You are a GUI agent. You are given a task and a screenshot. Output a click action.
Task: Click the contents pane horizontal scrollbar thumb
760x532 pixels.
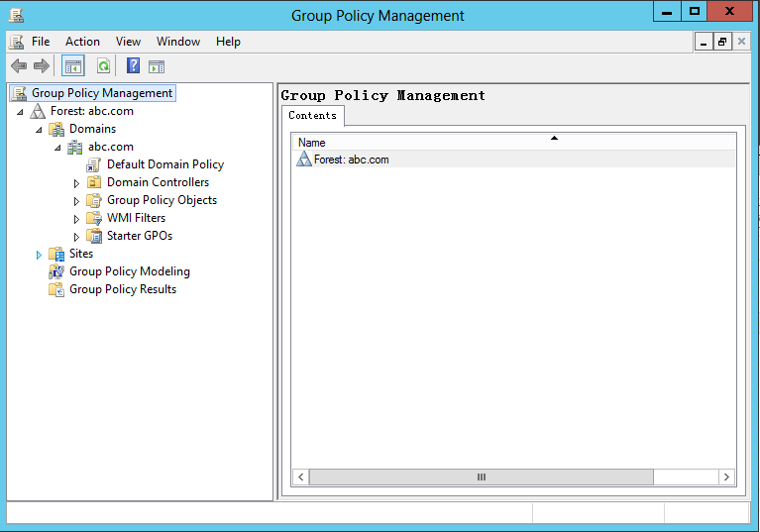[x=482, y=477]
